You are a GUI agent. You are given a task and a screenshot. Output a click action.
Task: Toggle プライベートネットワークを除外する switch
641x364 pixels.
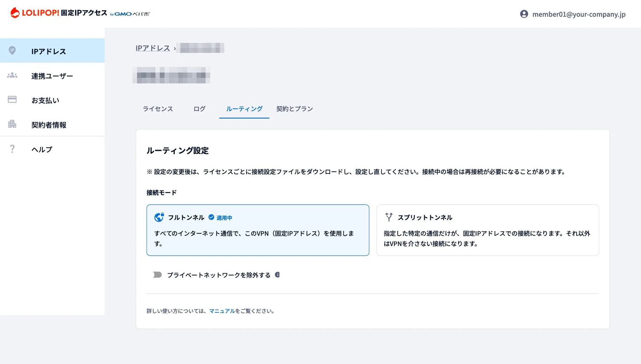[157, 275]
